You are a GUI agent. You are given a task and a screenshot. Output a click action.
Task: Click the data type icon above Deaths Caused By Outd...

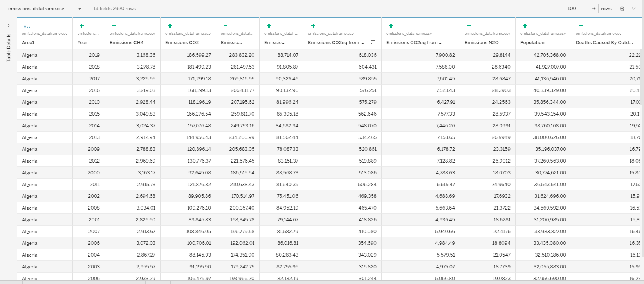pyautogui.click(x=581, y=26)
